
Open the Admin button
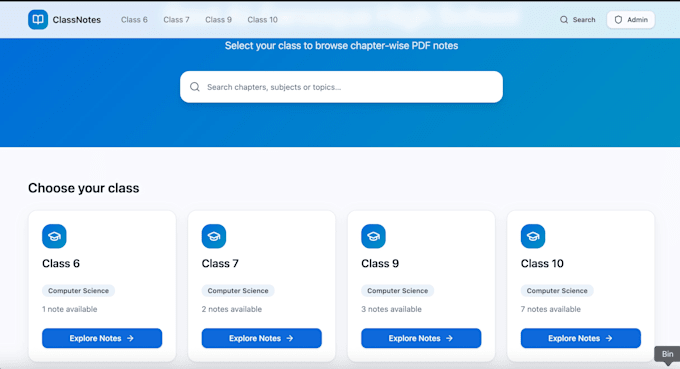tap(631, 20)
